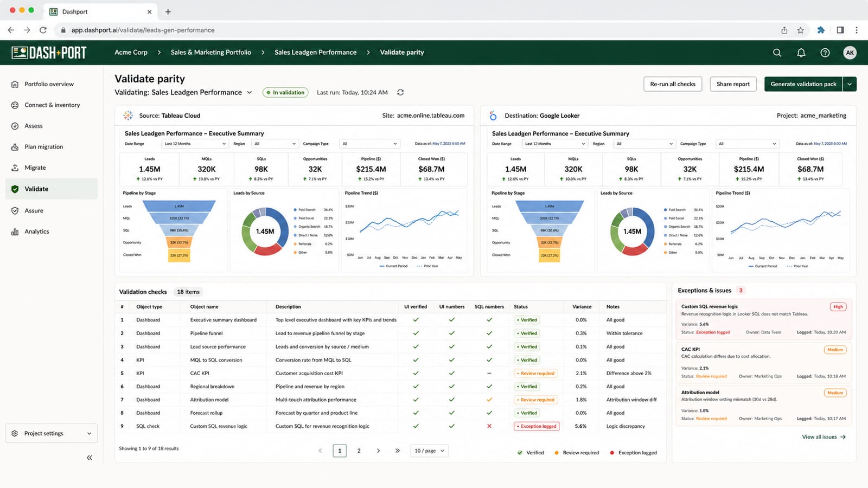Click Google Looker destination logo icon

493,115
